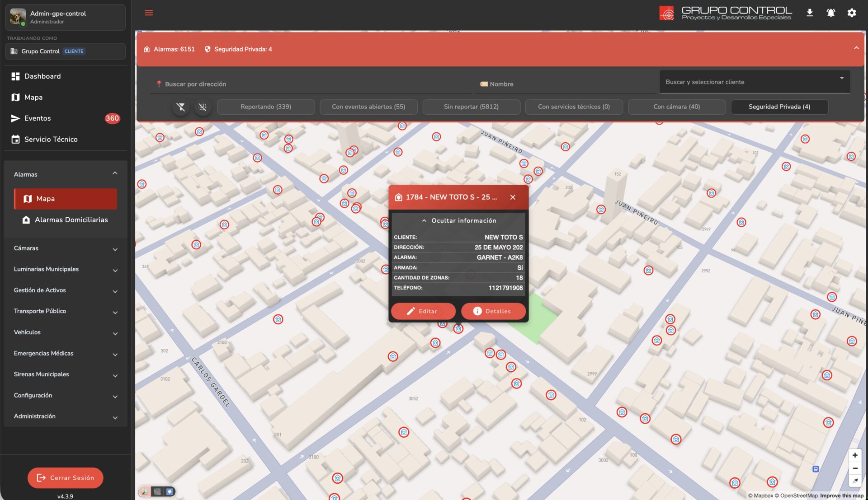Select Alarmas Domiciliarias menu item
Viewport: 868px width, 500px height.
coord(71,220)
